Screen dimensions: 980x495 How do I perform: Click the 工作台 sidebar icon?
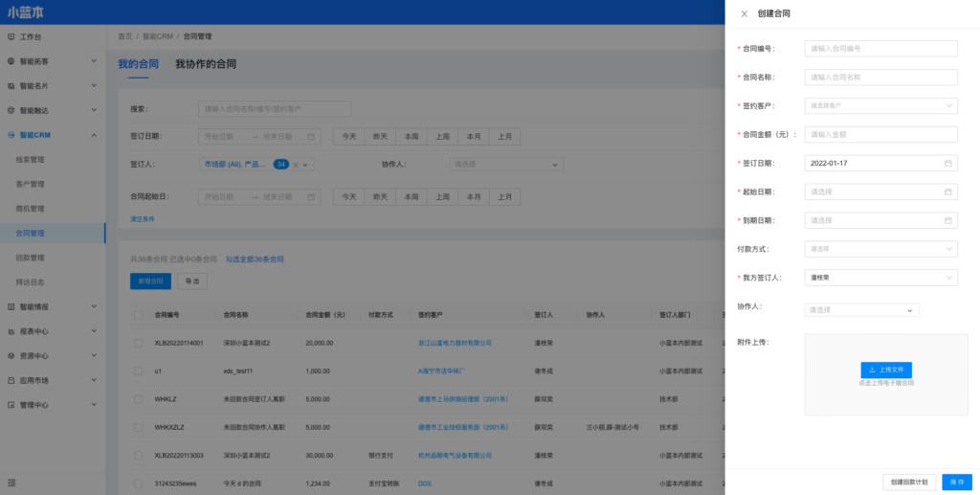click(x=11, y=36)
